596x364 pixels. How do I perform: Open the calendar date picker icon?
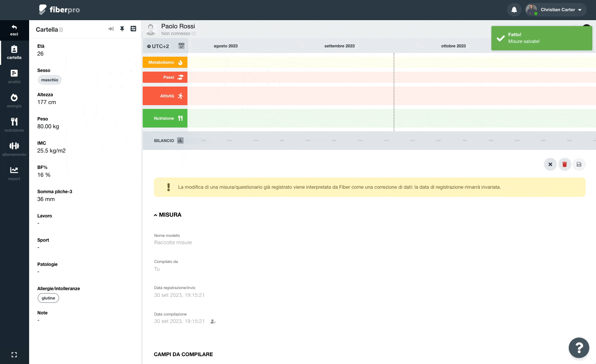pos(181,46)
